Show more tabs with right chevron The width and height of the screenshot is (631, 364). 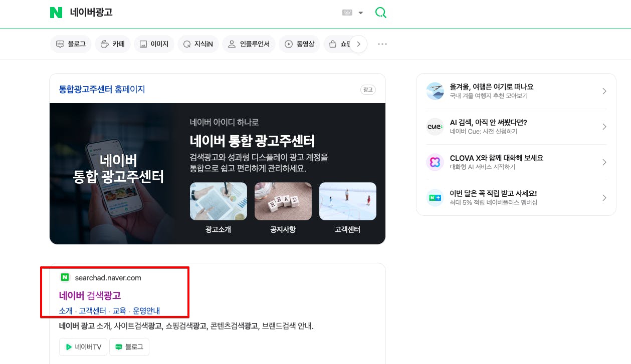point(358,44)
